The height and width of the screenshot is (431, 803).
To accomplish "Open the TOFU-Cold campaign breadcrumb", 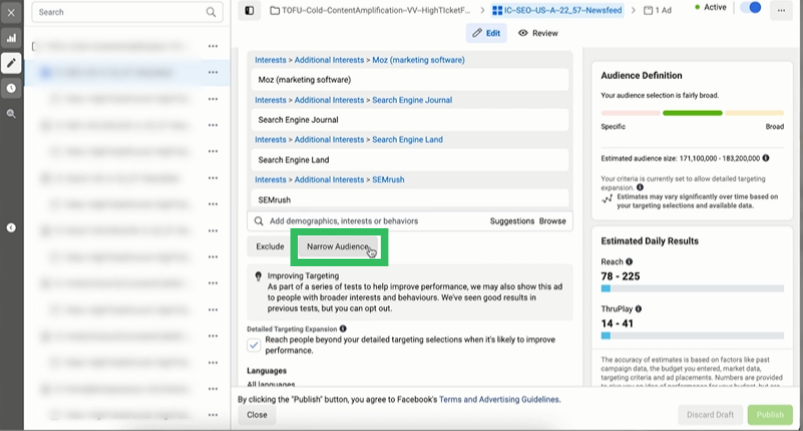I will [370, 10].
